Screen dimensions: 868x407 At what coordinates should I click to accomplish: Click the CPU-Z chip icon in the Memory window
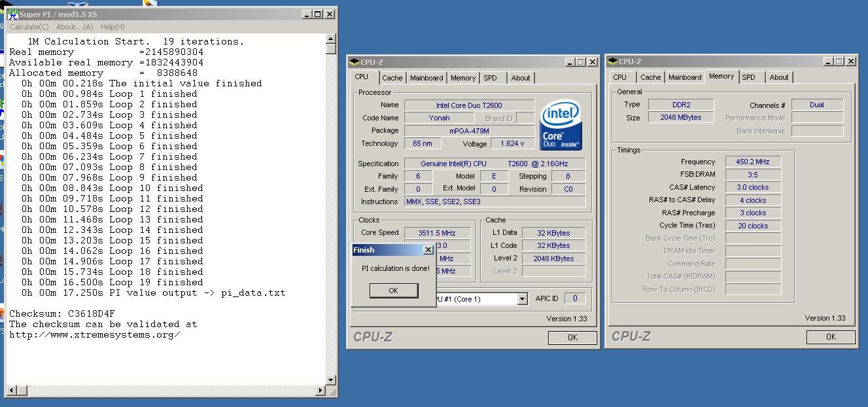point(613,62)
